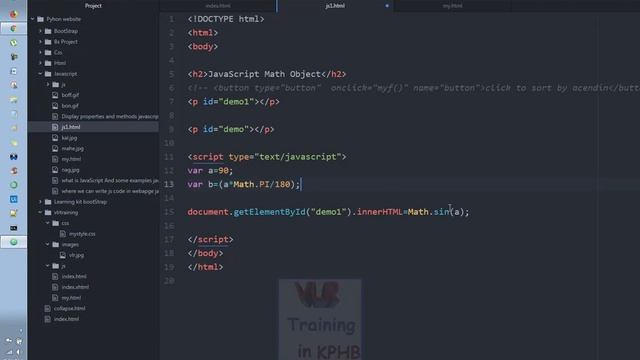The image size is (640, 360).
Task: Collapse the Pyhon website root folder
Action: click(33, 19)
